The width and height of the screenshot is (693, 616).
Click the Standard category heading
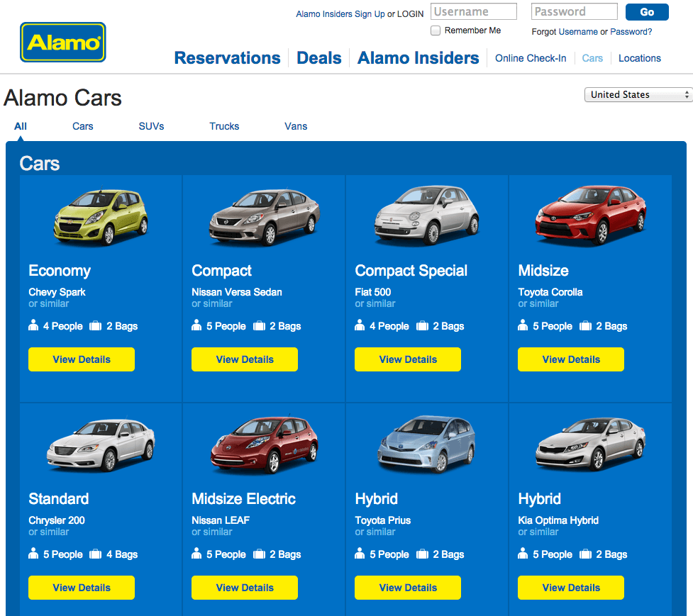coord(58,498)
